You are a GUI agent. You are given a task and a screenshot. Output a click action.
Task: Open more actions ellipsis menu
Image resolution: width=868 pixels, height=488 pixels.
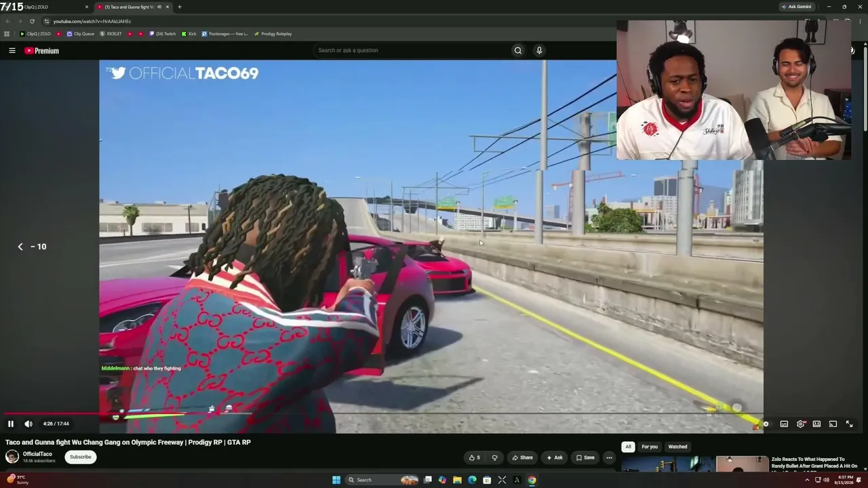click(609, 457)
